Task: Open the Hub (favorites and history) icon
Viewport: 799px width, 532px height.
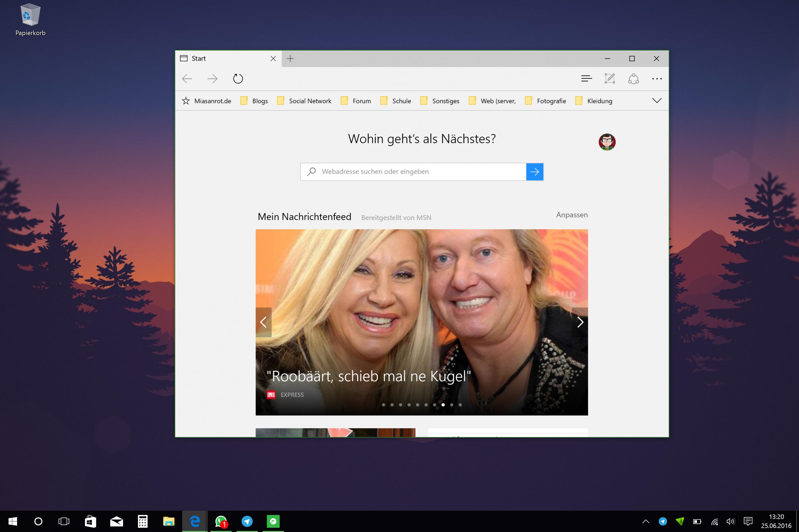Action: pos(586,79)
